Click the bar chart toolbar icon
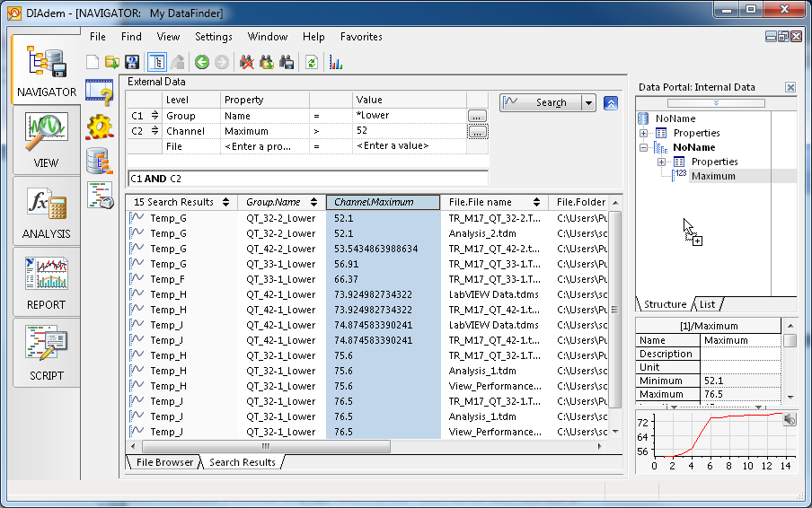This screenshot has height=508, width=812. [x=336, y=62]
